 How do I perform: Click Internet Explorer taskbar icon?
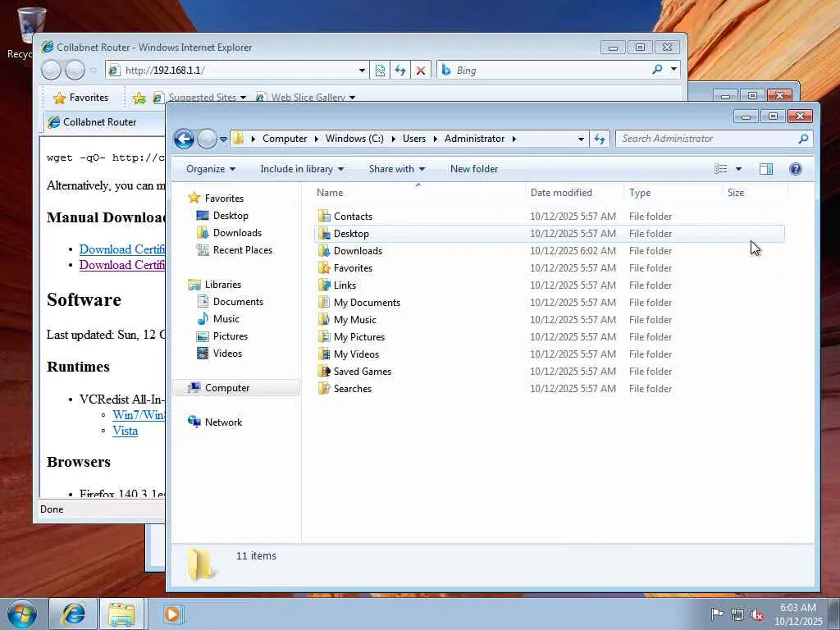point(73,614)
